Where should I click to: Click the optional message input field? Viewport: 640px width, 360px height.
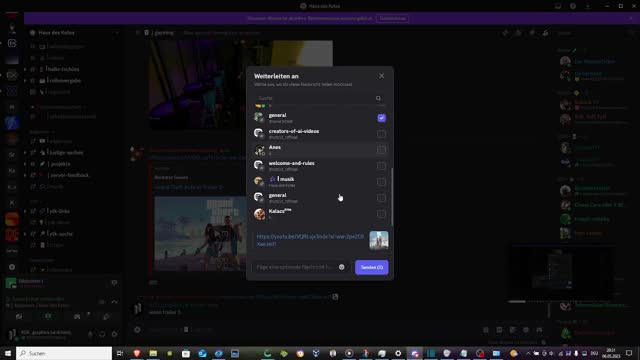tap(296, 267)
